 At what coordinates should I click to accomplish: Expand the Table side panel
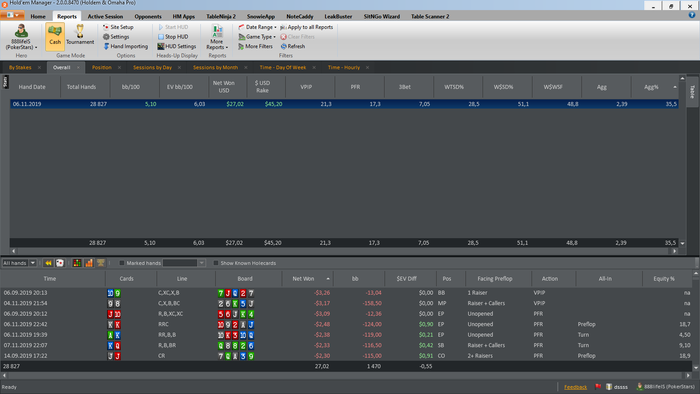tap(692, 92)
